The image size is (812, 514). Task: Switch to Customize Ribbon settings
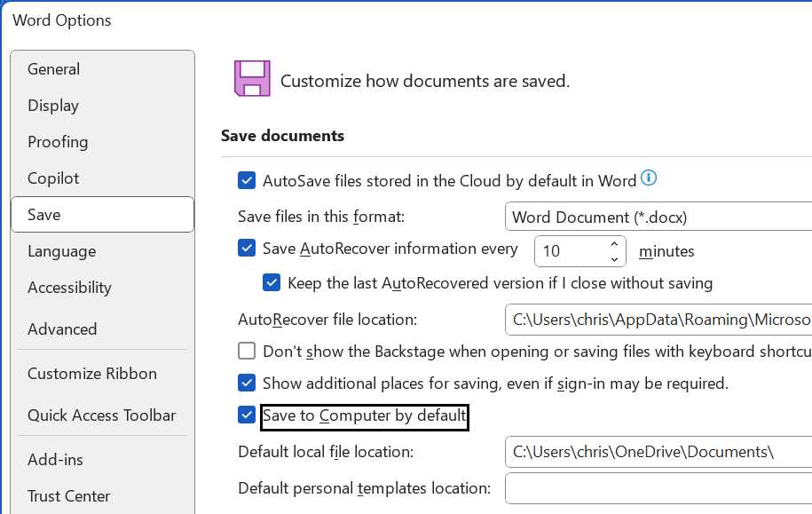93,373
